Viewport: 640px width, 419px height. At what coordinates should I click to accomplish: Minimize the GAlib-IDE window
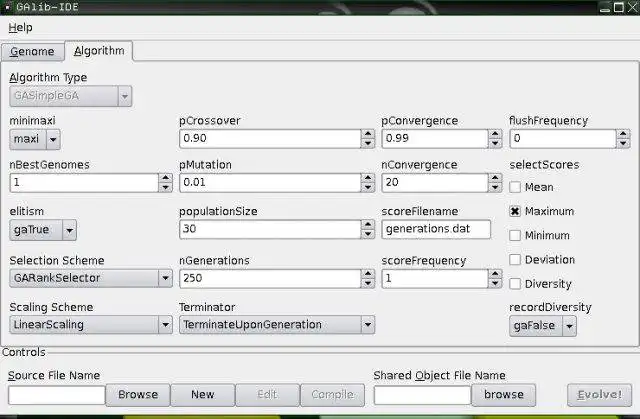click(605, 8)
